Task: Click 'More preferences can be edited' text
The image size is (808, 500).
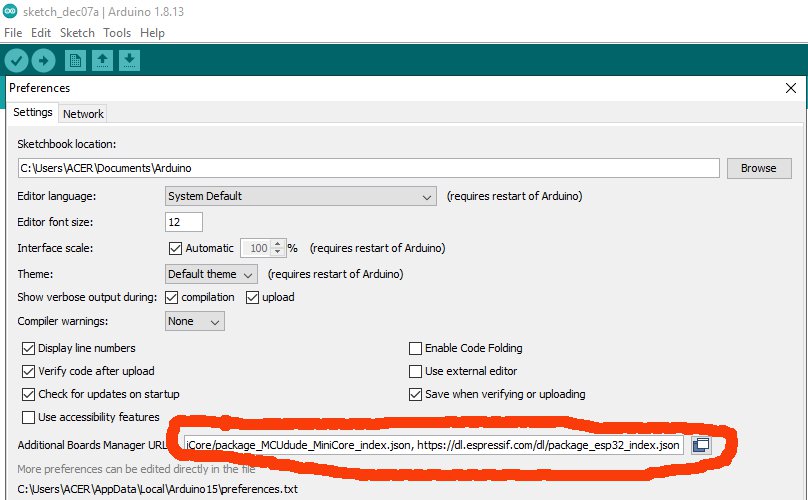Action: pyautogui.click(x=136, y=469)
